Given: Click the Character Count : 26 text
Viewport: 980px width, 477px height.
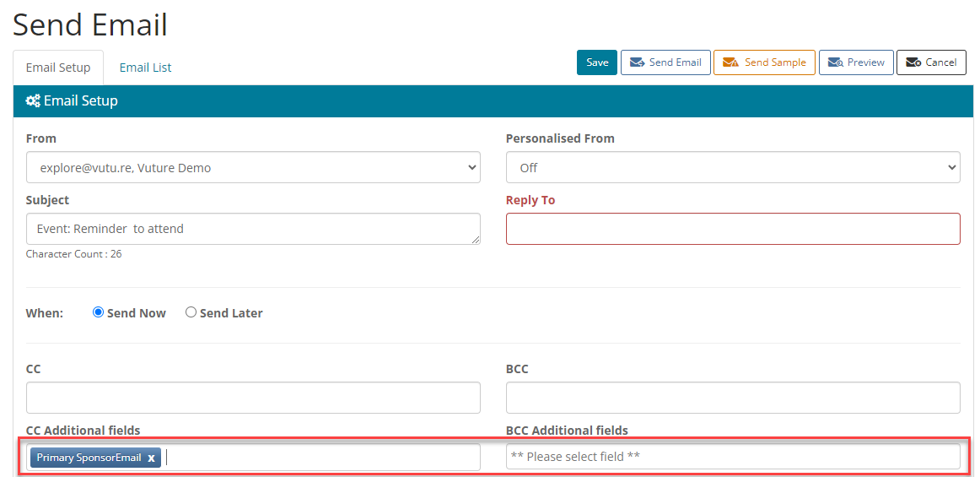Looking at the screenshot, I should (73, 255).
